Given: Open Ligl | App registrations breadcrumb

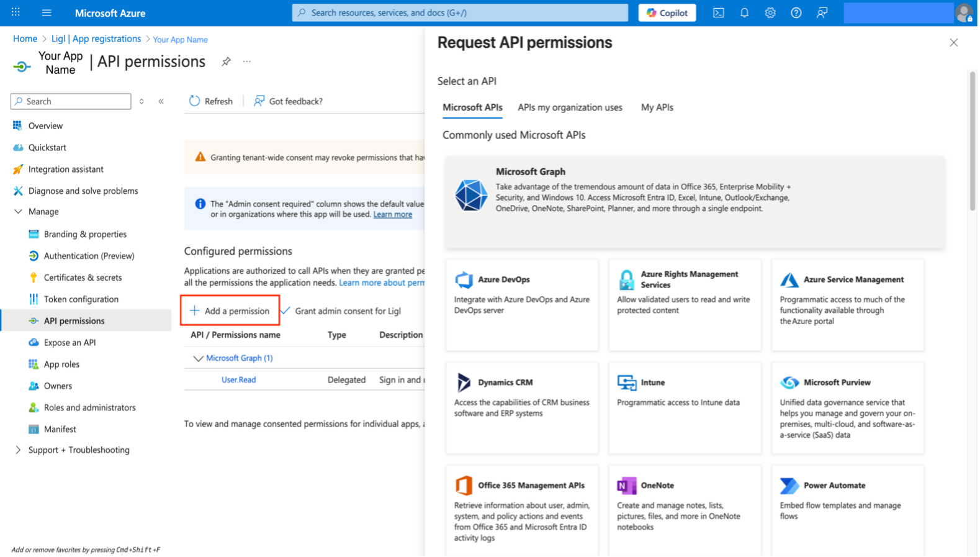Looking at the screenshot, I should point(96,38).
